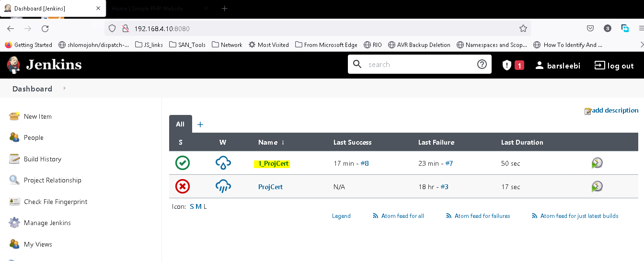This screenshot has height=261, width=644.
Task: Click the browser back arrow
Action: click(x=11, y=28)
